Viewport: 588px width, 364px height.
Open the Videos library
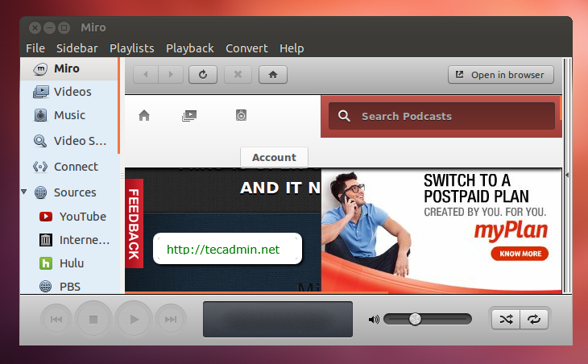click(69, 92)
